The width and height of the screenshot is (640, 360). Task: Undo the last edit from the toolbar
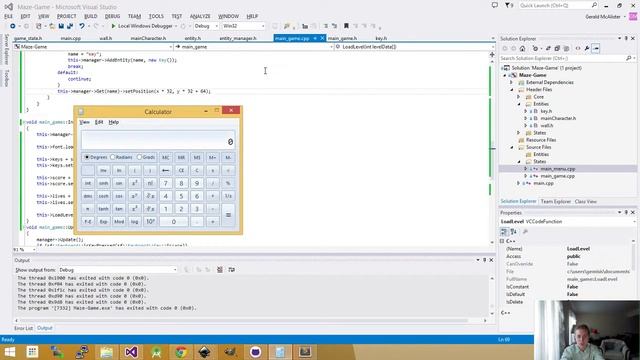pos(82,26)
